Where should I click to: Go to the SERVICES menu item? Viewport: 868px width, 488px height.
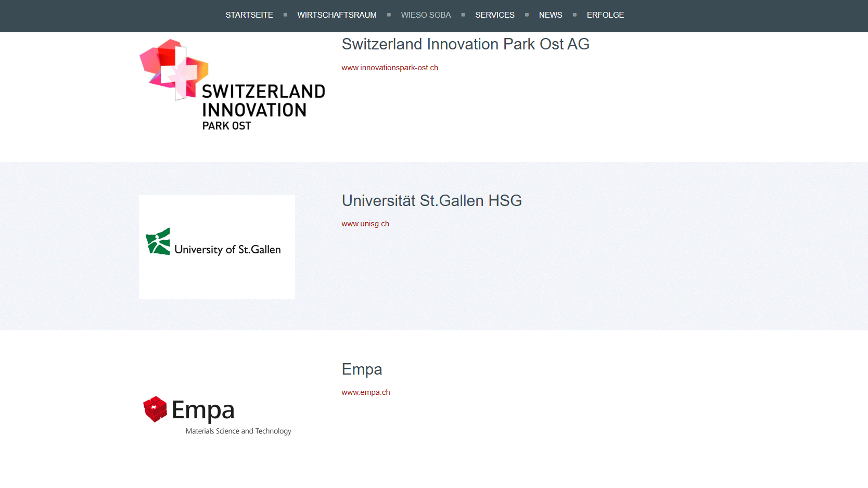[495, 15]
